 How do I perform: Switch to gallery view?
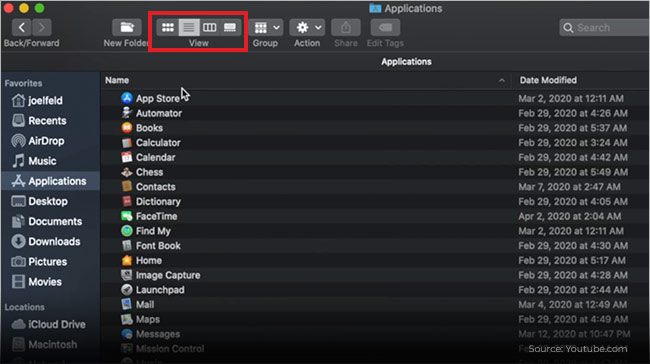[x=230, y=28]
